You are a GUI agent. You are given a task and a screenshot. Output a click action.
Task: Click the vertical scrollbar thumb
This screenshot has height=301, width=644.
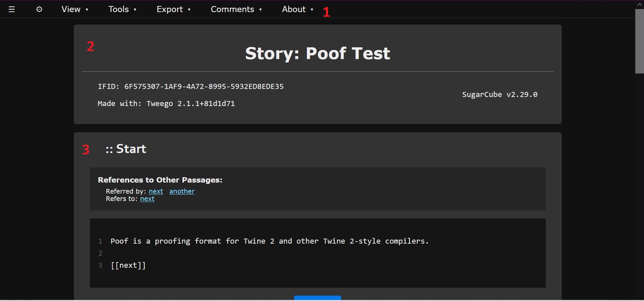click(639, 41)
